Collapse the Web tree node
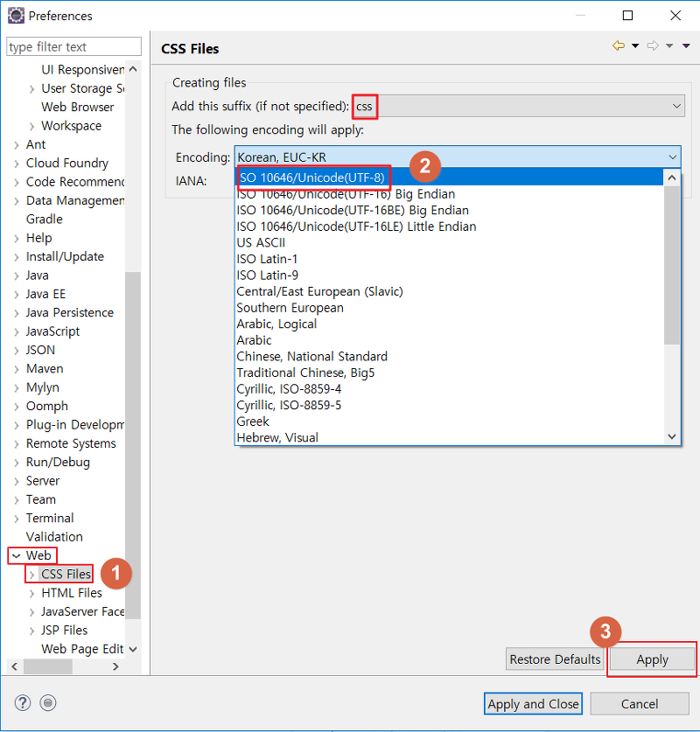The image size is (700, 732). click(x=17, y=555)
